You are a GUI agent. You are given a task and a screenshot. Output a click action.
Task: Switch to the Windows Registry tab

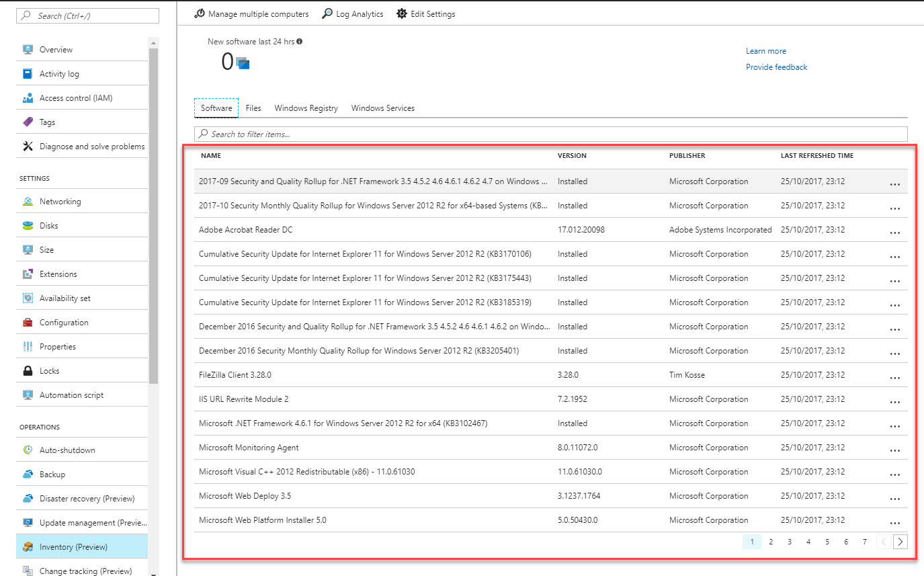pyautogui.click(x=306, y=108)
